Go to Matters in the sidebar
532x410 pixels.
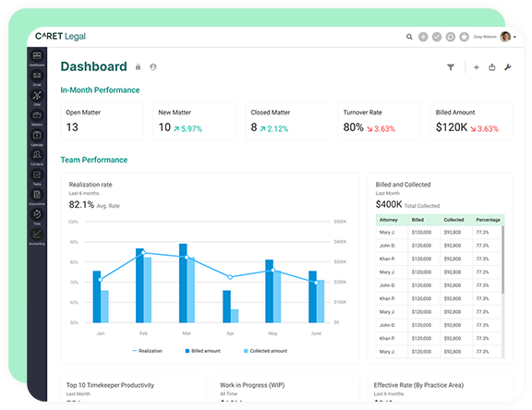[37, 115]
